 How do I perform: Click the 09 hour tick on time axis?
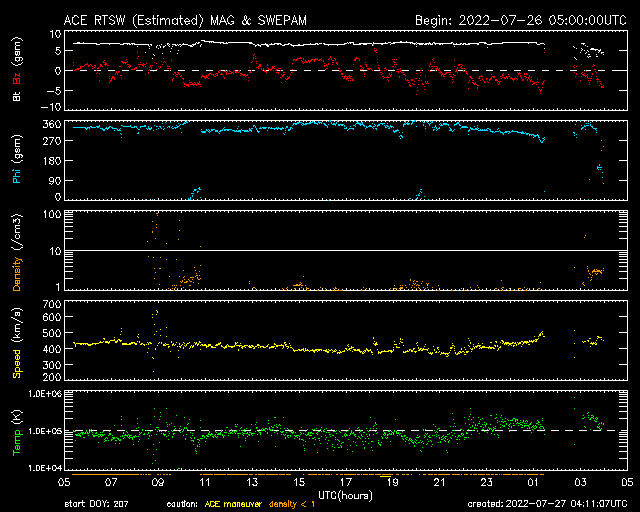pyautogui.click(x=155, y=482)
